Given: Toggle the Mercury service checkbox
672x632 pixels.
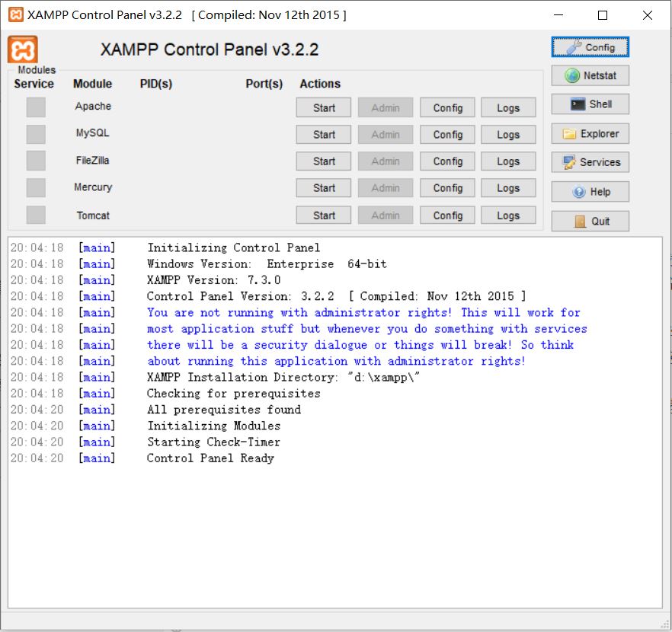Looking at the screenshot, I should [x=36, y=187].
